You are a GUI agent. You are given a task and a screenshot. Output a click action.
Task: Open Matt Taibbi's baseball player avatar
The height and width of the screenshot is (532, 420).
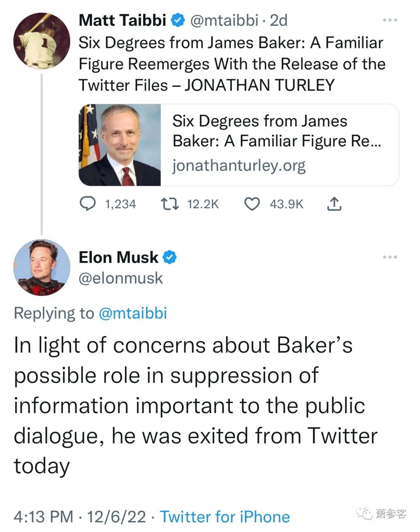pyautogui.click(x=42, y=41)
